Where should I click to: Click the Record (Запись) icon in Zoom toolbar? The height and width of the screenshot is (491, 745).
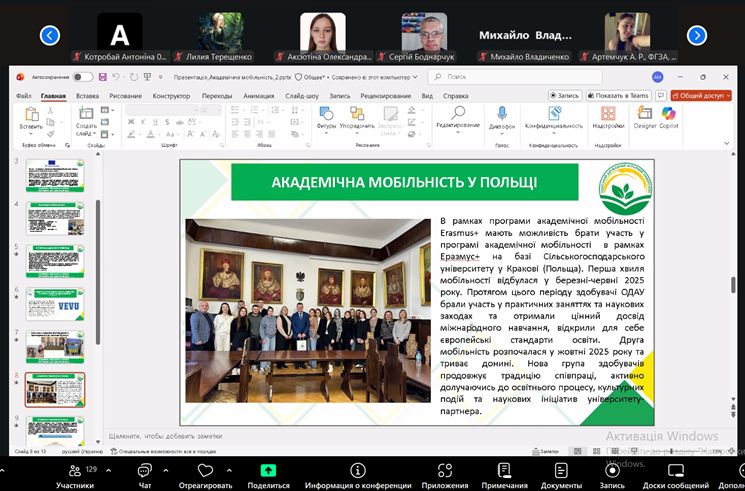611,468
